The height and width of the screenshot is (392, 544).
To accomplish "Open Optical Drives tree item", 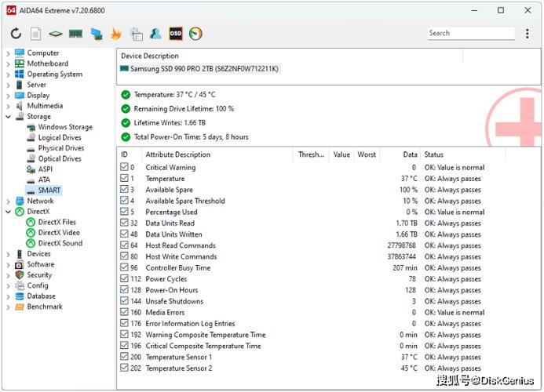I will pos(60,158).
